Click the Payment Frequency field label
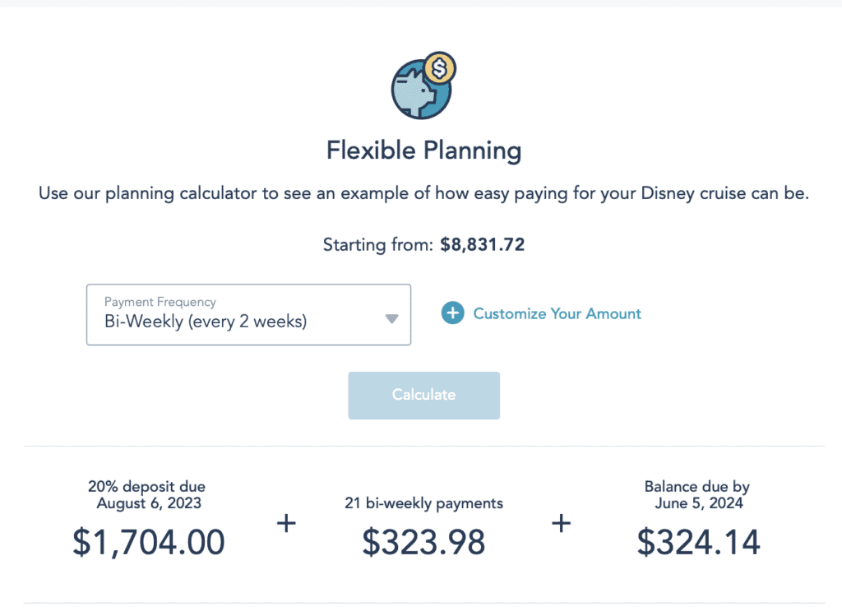The width and height of the screenshot is (842, 616). (x=160, y=302)
